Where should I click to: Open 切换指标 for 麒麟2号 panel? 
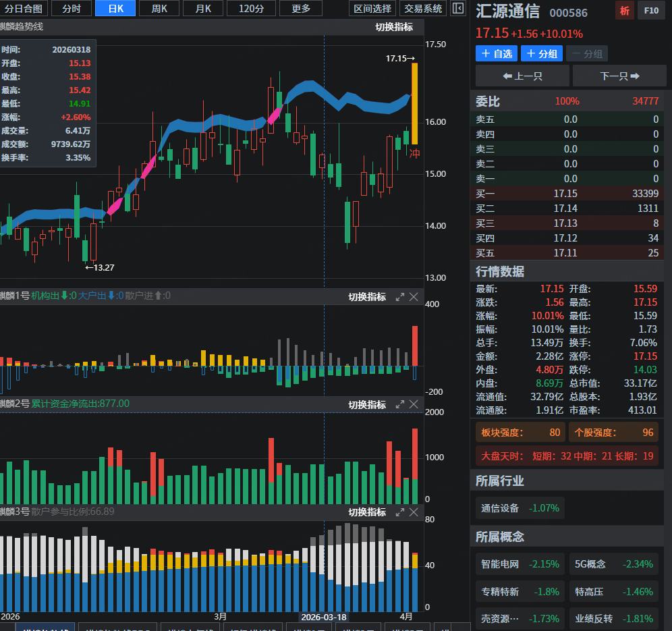(367, 404)
